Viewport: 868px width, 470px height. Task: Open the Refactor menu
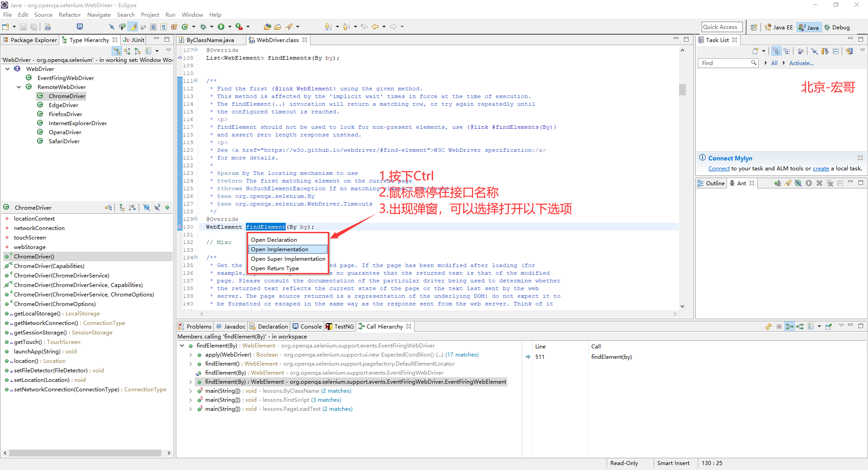70,15
